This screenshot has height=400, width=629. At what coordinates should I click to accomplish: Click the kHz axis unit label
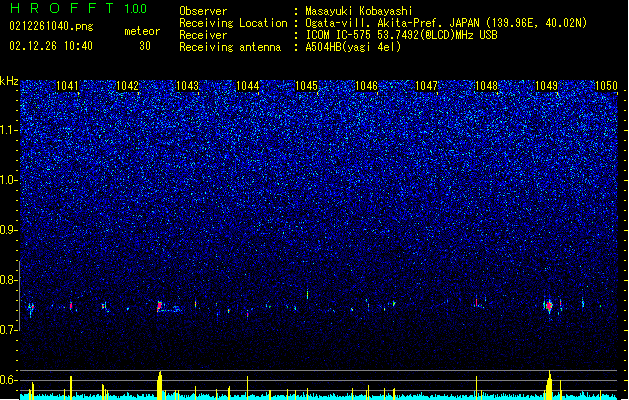9,81
